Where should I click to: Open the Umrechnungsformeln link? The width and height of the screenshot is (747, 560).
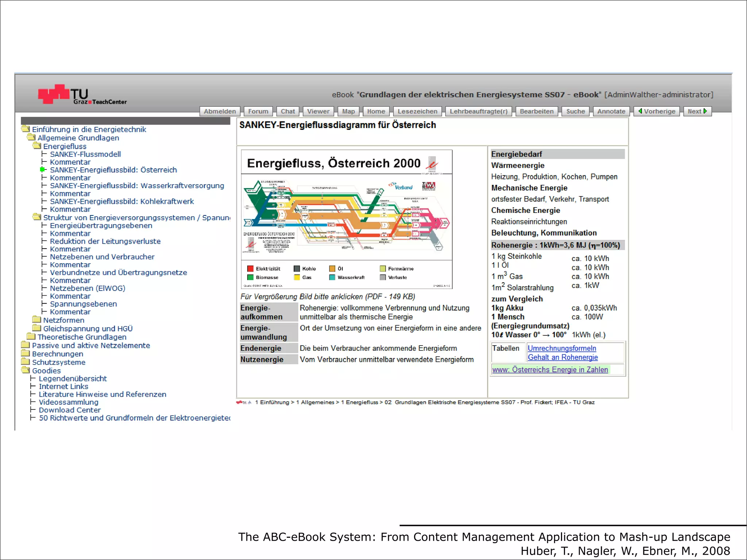coord(562,348)
